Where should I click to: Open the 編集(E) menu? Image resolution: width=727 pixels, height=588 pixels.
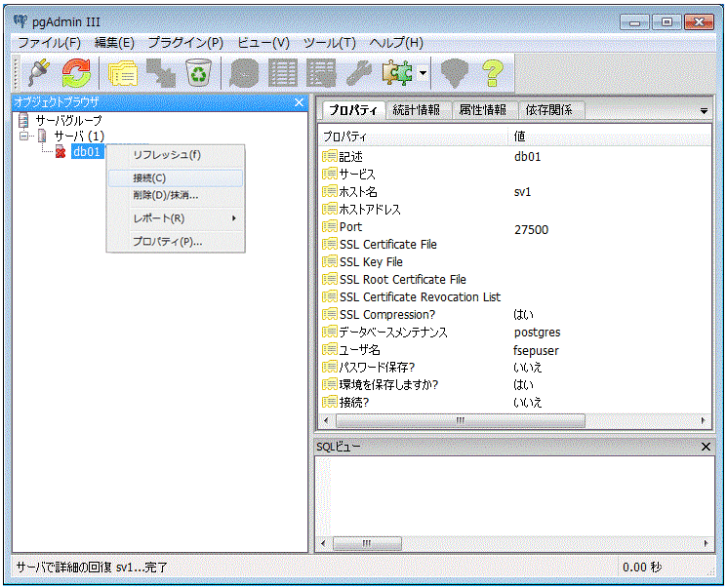tap(114, 43)
